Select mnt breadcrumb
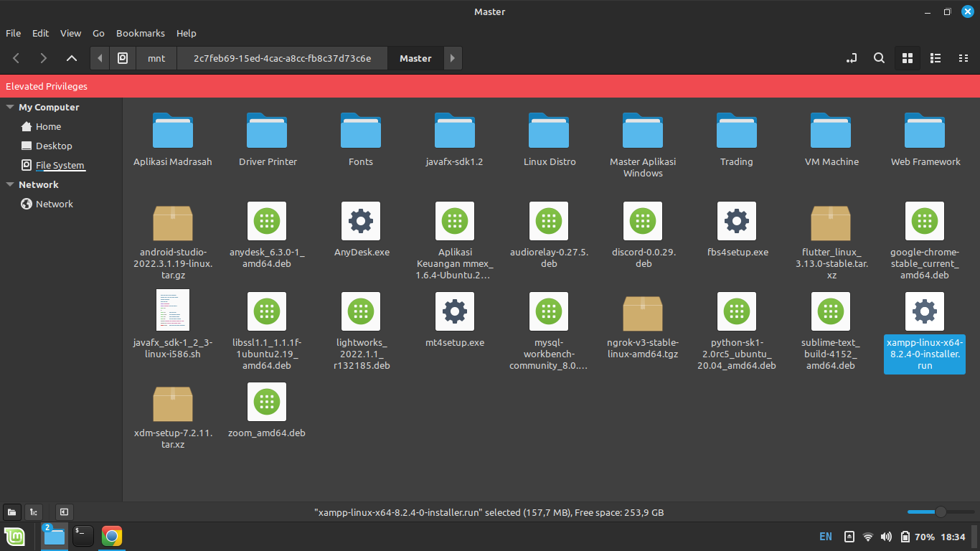This screenshot has width=980, height=551. (156, 58)
